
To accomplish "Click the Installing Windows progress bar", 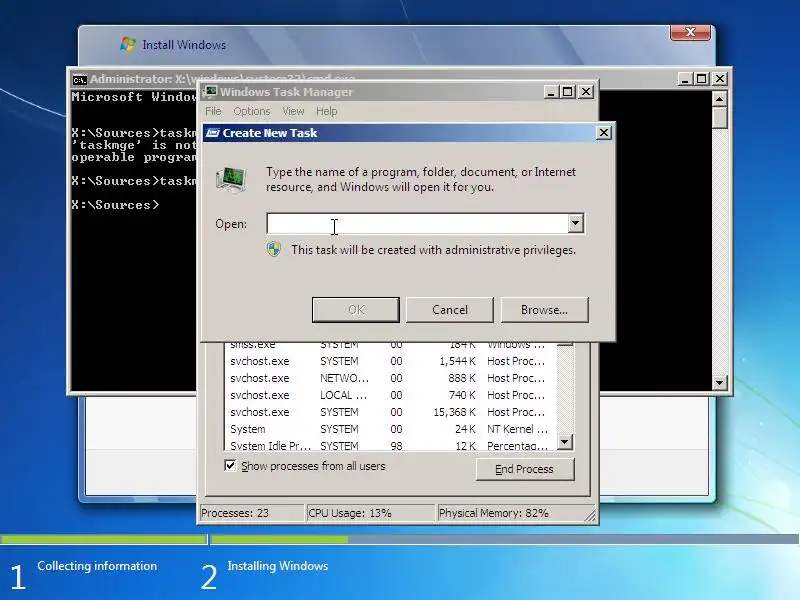I will [504, 539].
